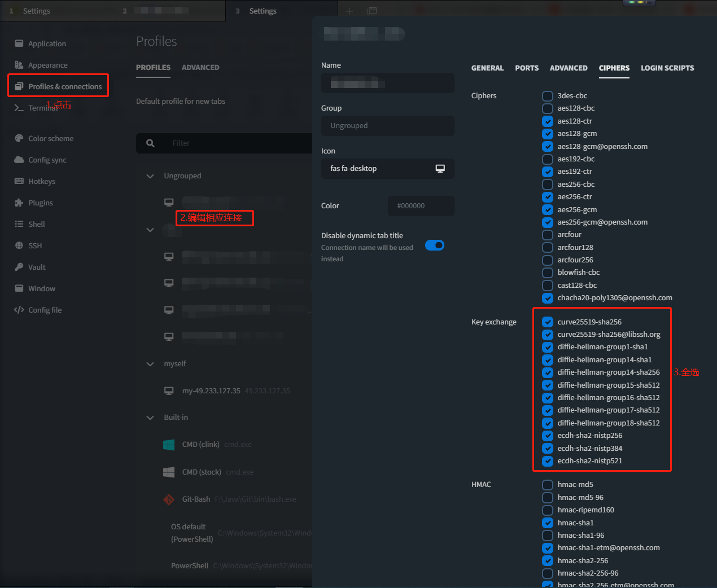This screenshot has height=588, width=717.
Task: Uncheck curve25519-sha256 key exchange
Action: point(548,322)
